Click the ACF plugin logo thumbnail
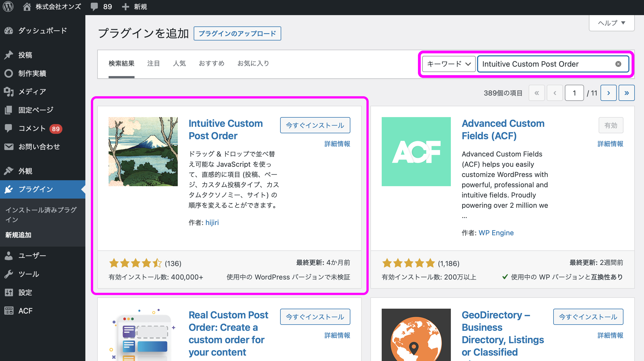This screenshot has height=361, width=644. (416, 152)
